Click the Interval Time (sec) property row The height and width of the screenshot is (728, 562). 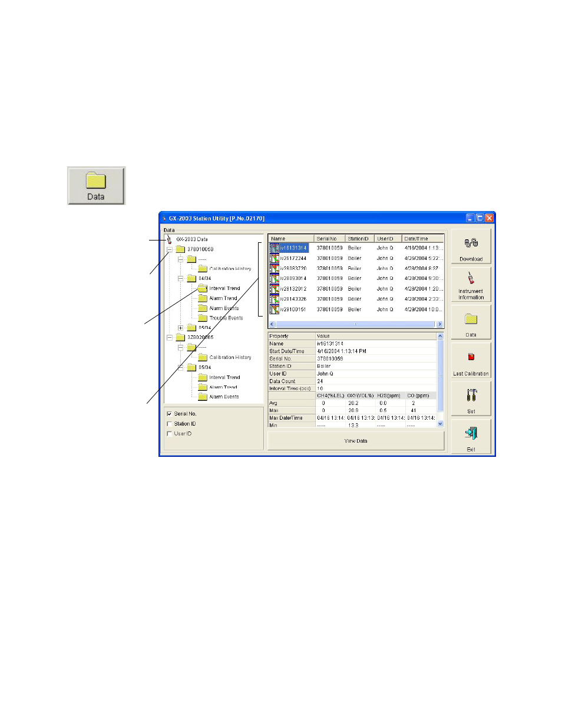352,388
